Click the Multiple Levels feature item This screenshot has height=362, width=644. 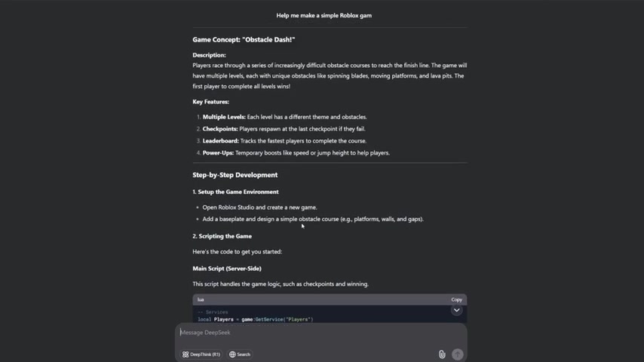(284, 117)
